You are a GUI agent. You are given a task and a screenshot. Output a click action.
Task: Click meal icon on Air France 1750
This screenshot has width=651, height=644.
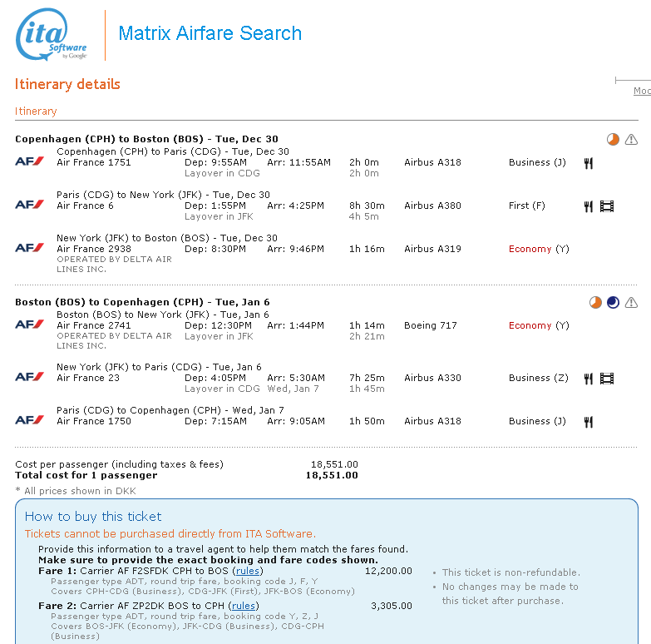[589, 422]
